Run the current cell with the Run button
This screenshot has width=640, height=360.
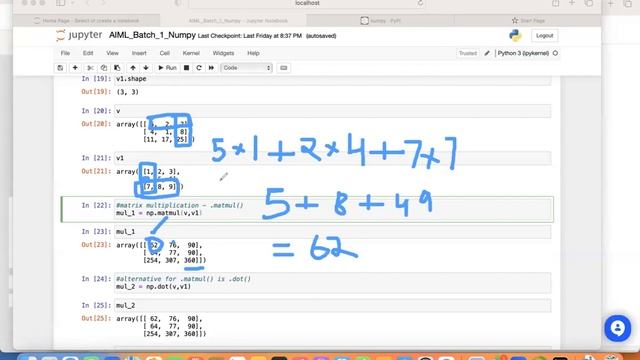click(167, 68)
